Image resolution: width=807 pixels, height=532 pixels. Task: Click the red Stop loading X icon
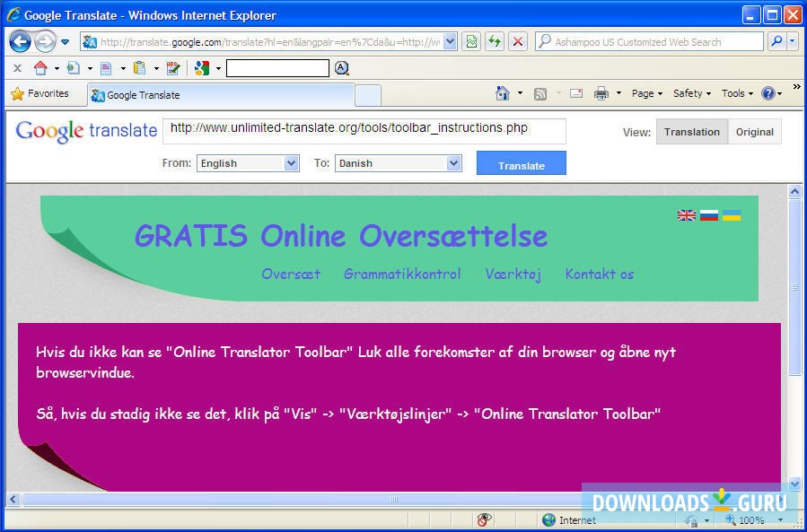click(518, 41)
